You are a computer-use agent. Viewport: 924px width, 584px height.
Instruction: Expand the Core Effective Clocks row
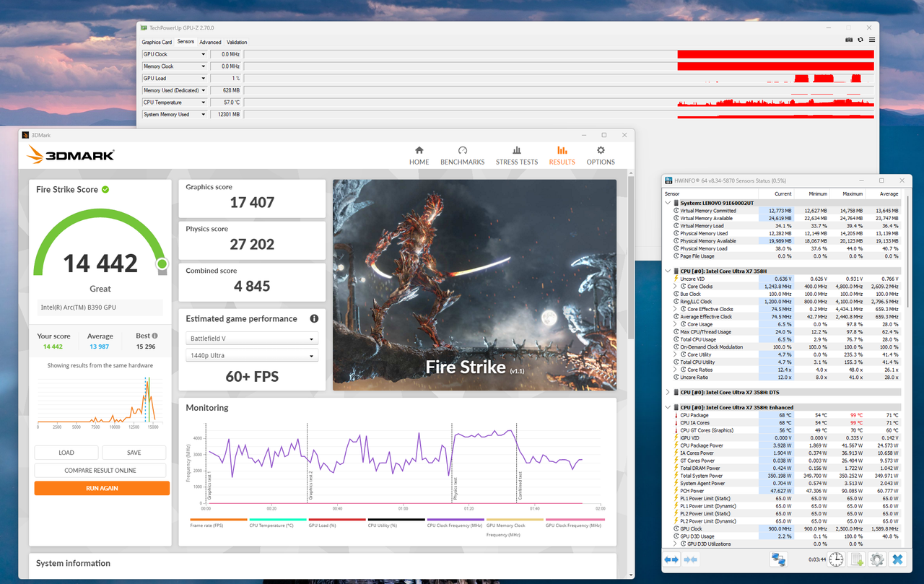(676, 309)
